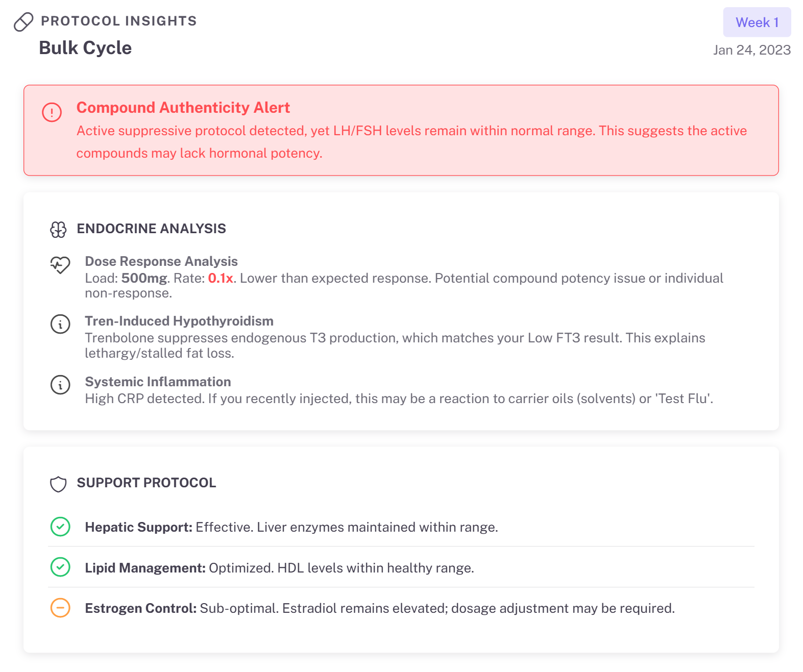The image size is (803, 672).
Task: Click the red alert exclamation icon
Action: pos(52,112)
